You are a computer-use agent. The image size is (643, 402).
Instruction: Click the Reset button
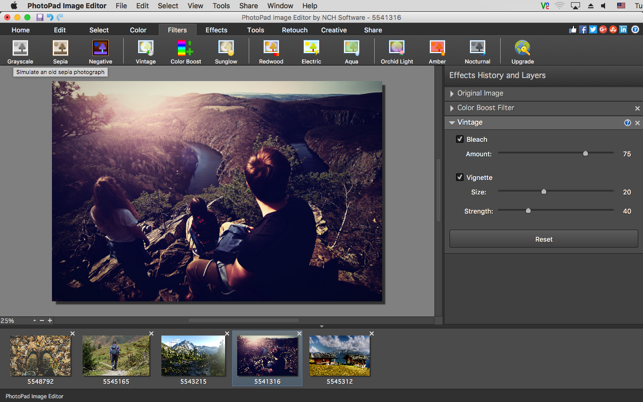(x=544, y=239)
